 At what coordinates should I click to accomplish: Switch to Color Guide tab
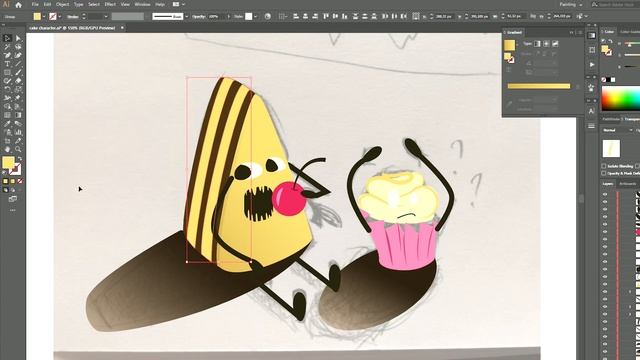(629, 32)
